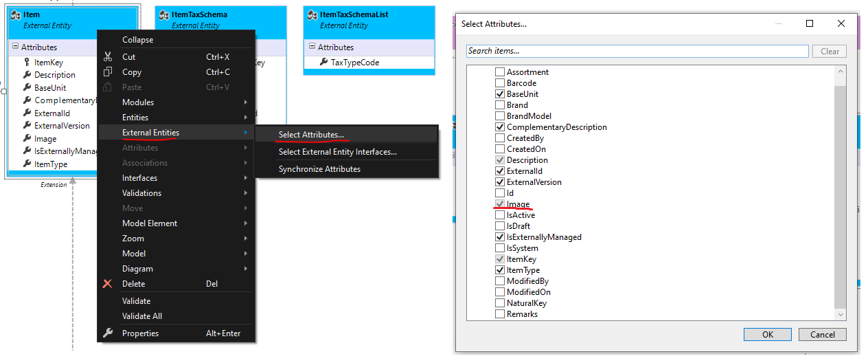This screenshot has width=868, height=363.
Task: Click the wrench icon beside Description attribute
Action: (x=27, y=75)
